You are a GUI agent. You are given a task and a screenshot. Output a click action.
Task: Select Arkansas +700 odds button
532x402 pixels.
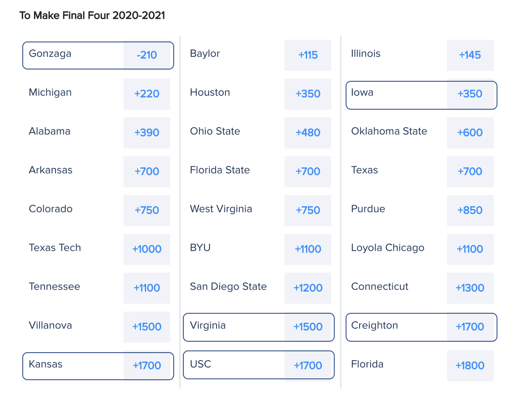pos(147,172)
